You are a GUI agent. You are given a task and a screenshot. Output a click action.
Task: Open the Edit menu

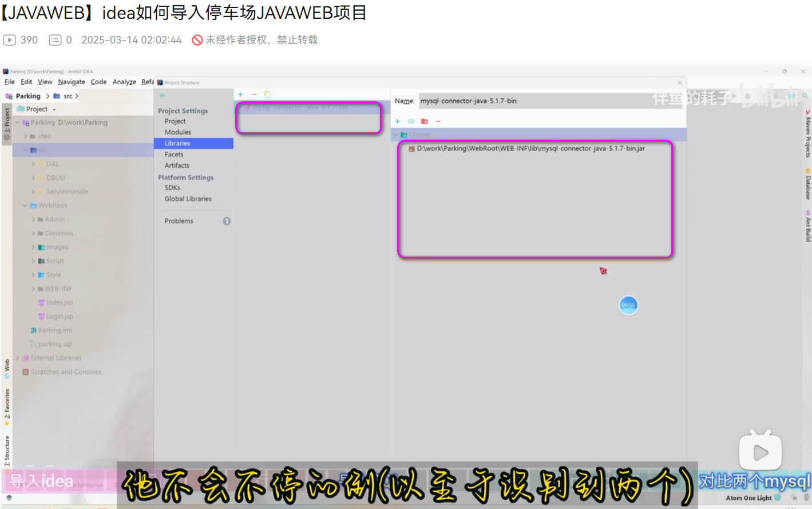(x=26, y=82)
